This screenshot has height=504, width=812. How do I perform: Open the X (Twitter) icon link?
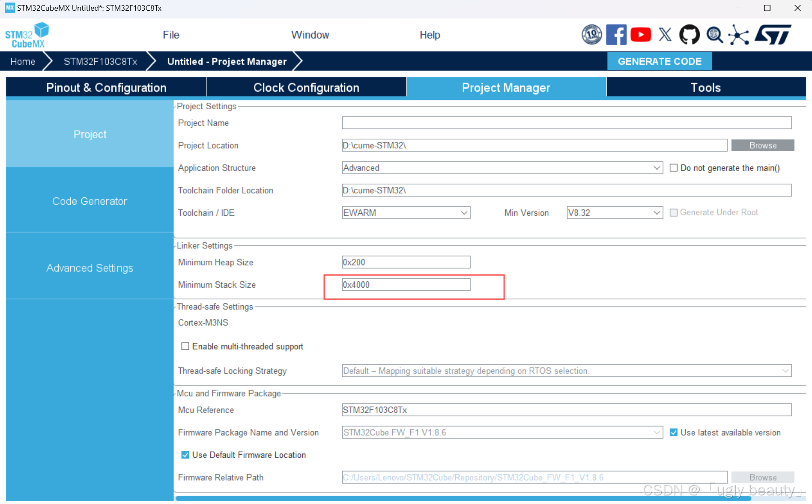click(x=665, y=35)
